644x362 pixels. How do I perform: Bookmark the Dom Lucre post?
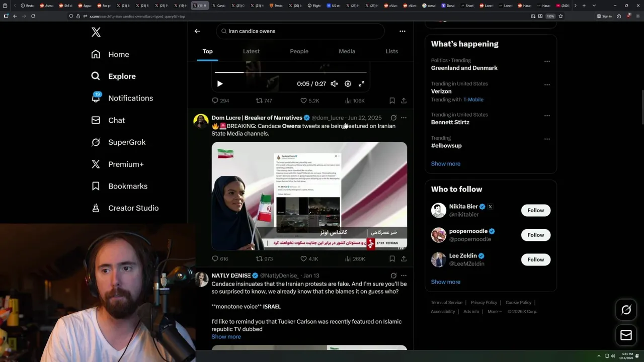[392, 259]
